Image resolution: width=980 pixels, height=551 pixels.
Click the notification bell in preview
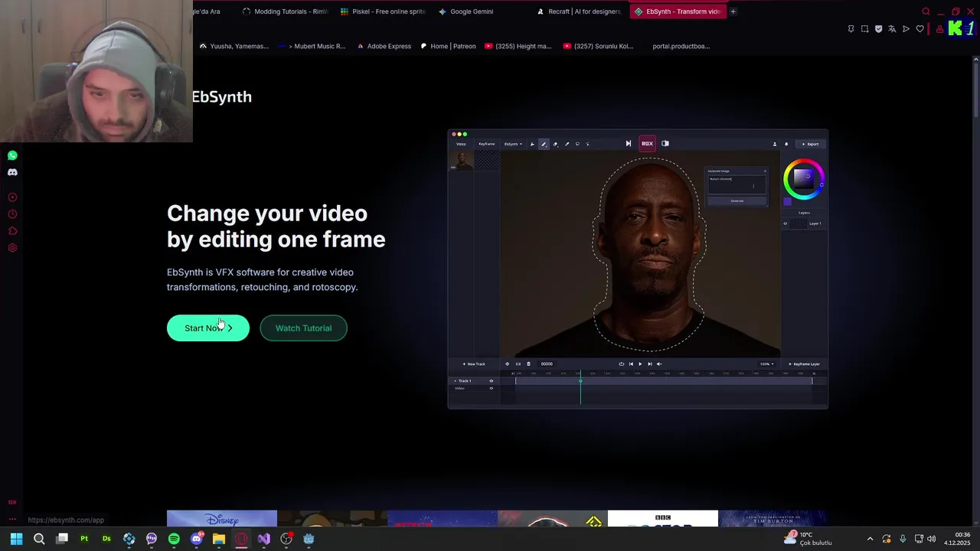tap(786, 144)
